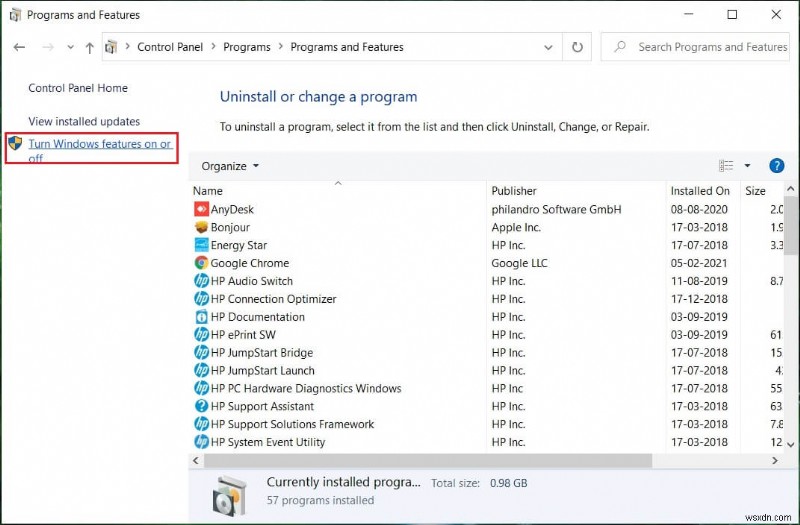This screenshot has width=800, height=525.
Task: Click the HP JumpStart Launch icon
Action: [x=202, y=370]
